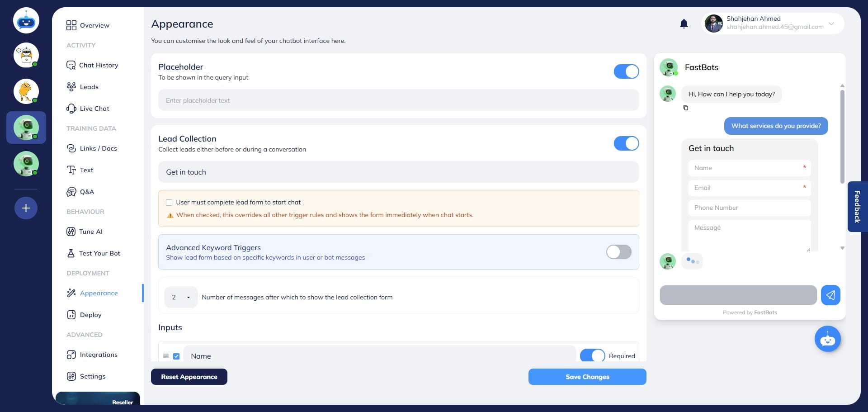Viewport: 868px width, 412px height.
Task: Expand the account menu chevron
Action: tap(831, 24)
